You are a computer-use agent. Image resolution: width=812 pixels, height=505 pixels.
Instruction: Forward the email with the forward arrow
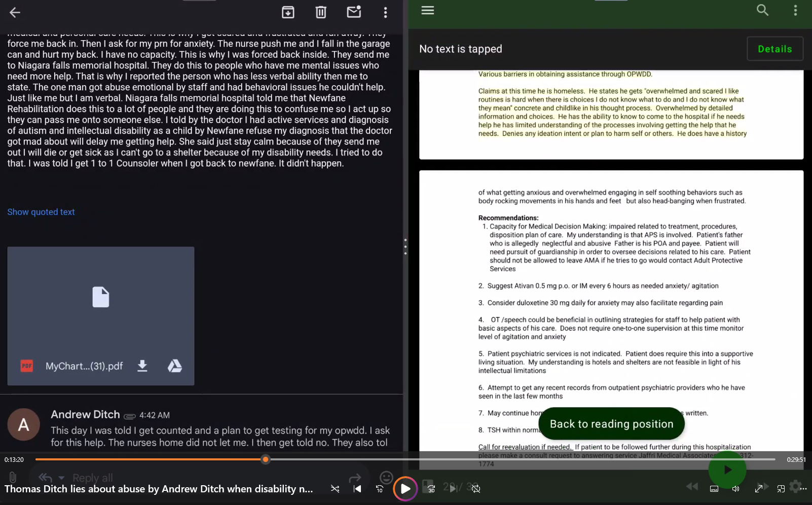point(355,478)
